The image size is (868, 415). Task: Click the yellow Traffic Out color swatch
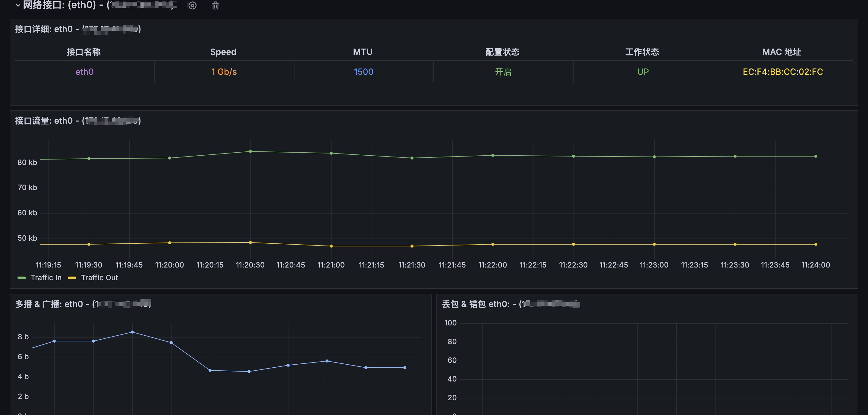[72, 277]
